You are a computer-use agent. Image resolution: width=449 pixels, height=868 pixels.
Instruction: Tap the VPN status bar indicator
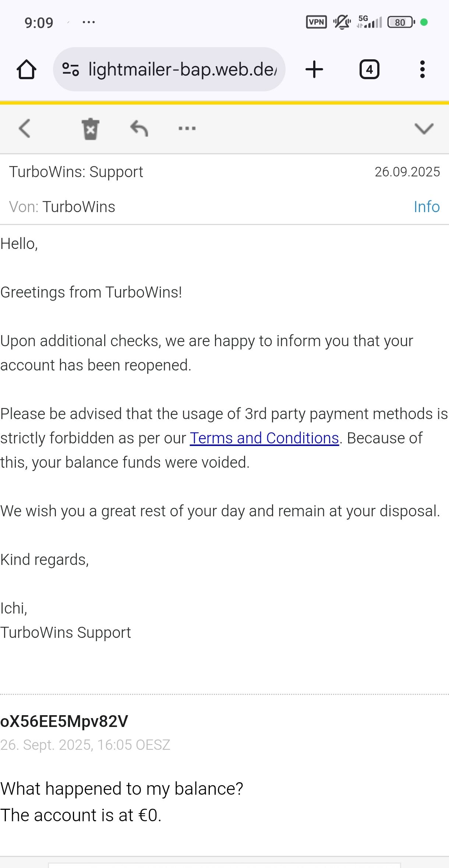click(x=316, y=22)
